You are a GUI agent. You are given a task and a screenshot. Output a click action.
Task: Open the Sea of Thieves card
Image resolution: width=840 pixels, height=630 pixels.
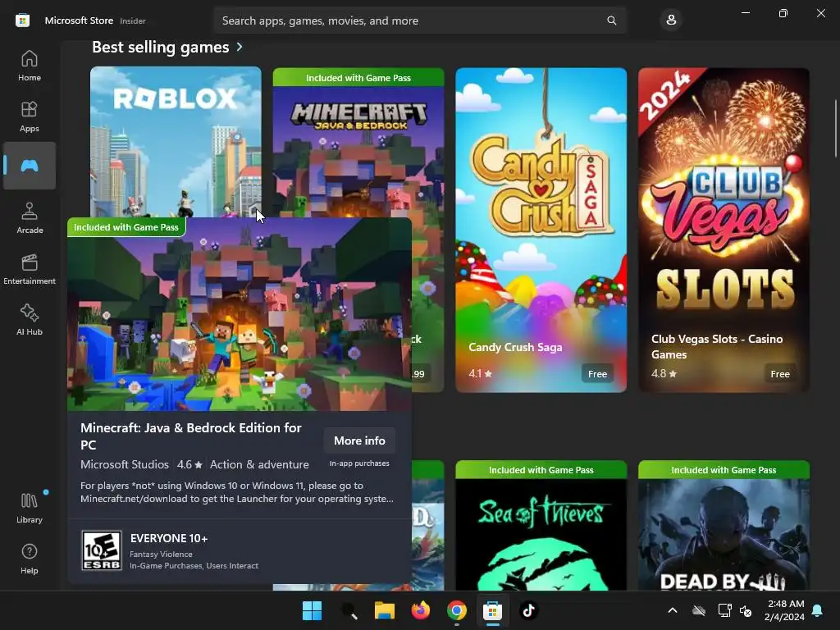click(x=541, y=526)
